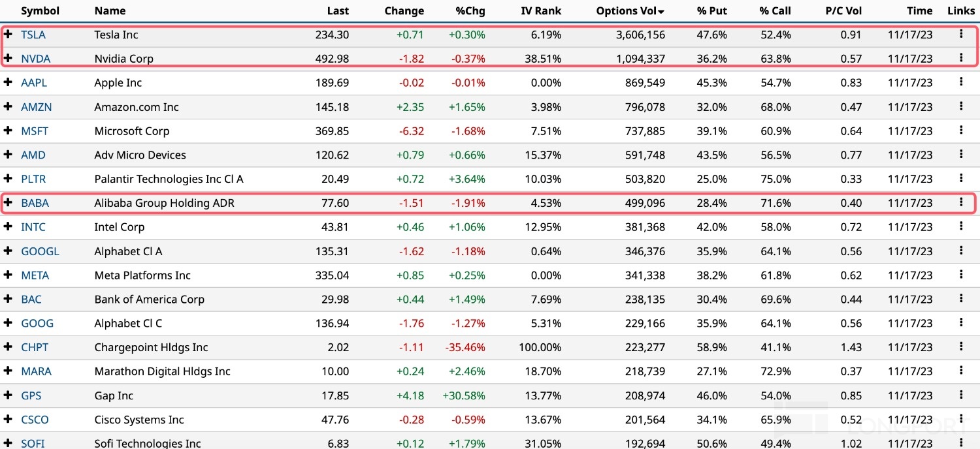This screenshot has width=980, height=449.
Task: Open the BAC symbol link
Action: click(x=31, y=300)
